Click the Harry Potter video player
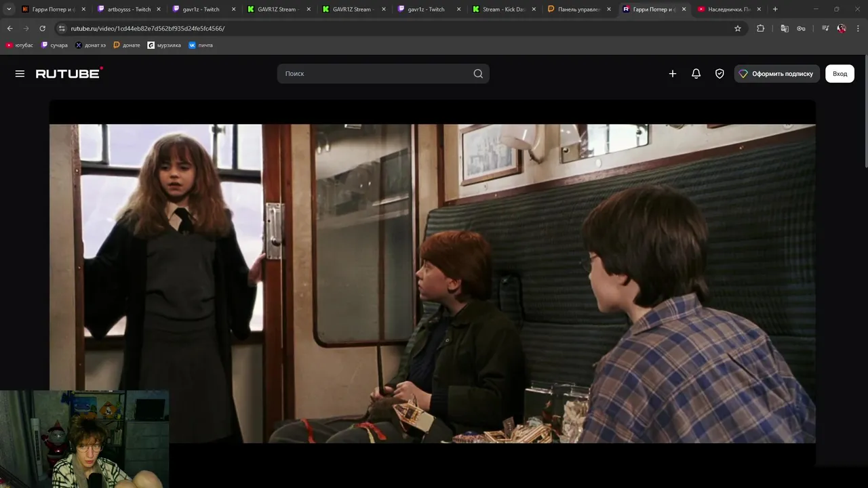 coord(432,283)
